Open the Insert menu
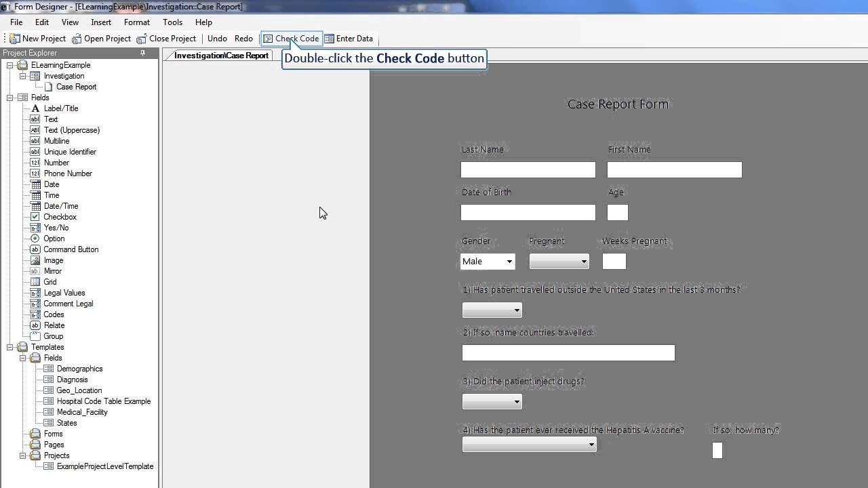This screenshot has width=868, height=488. [101, 22]
